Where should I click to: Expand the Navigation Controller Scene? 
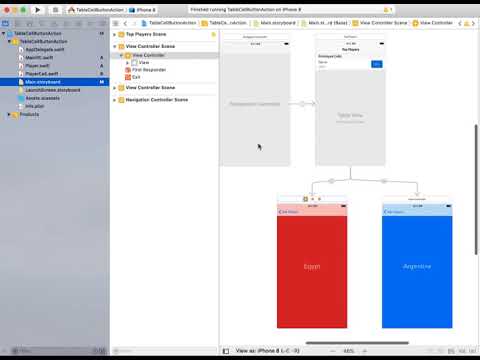coord(114,100)
